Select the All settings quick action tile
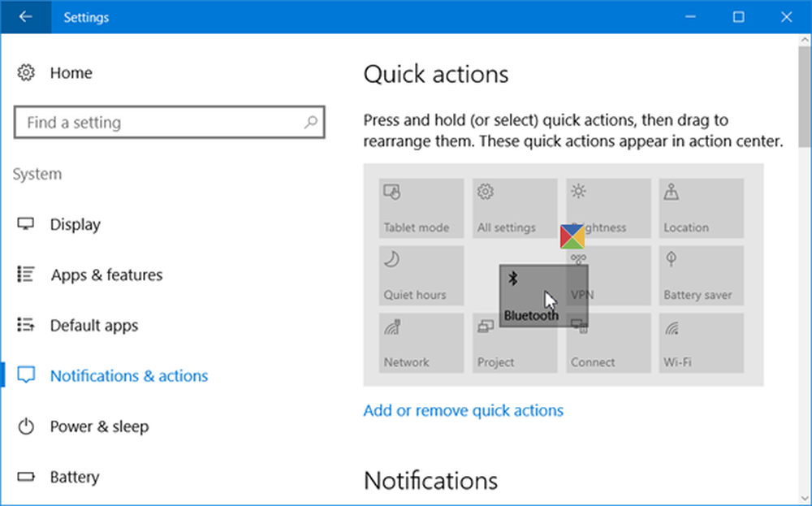 (x=515, y=208)
